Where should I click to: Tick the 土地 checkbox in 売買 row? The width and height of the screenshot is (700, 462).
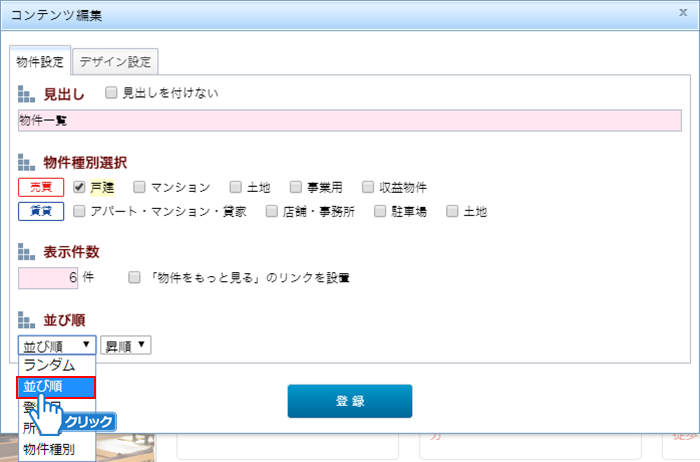(236, 187)
